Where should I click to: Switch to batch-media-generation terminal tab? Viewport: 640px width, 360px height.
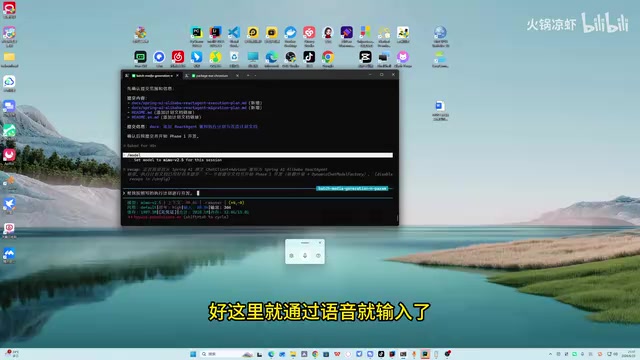(x=152, y=76)
